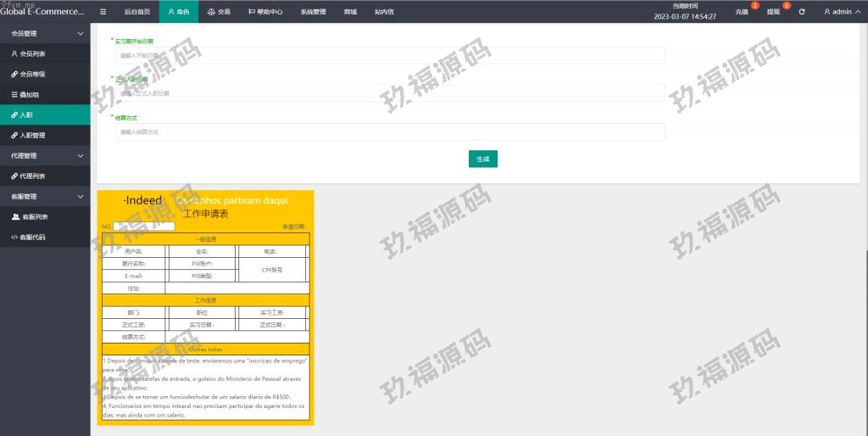
Task: Click the people icon beside 客服列表
Action: pyautogui.click(x=15, y=216)
